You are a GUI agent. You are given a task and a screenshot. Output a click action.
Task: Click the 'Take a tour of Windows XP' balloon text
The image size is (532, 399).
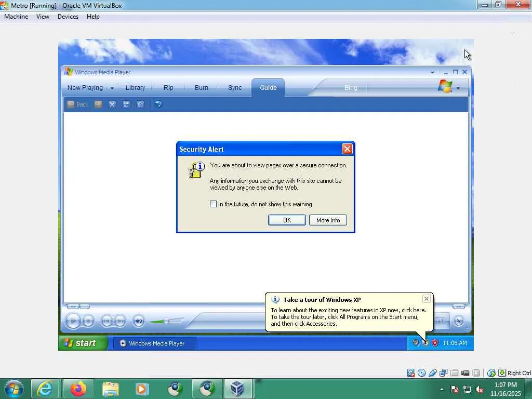[322, 300]
